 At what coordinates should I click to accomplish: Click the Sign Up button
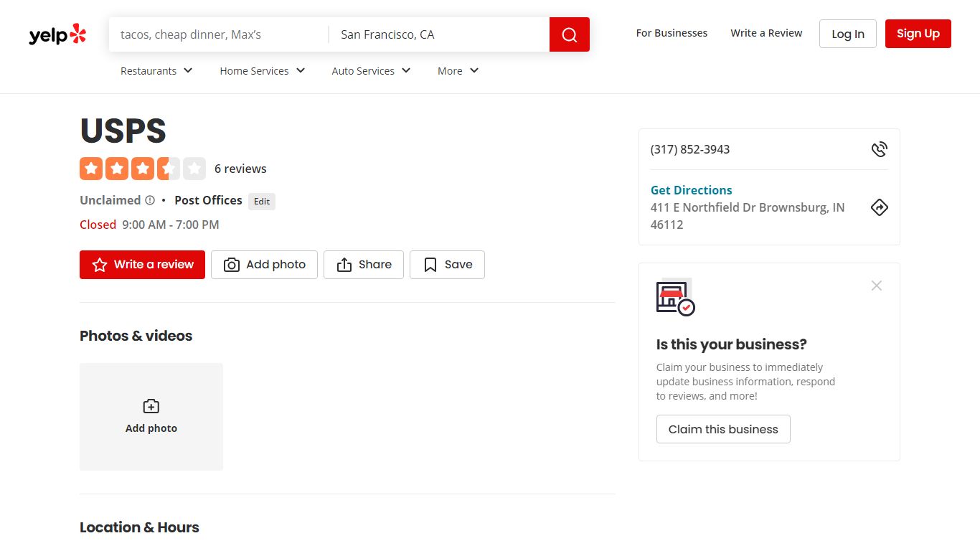[918, 34]
